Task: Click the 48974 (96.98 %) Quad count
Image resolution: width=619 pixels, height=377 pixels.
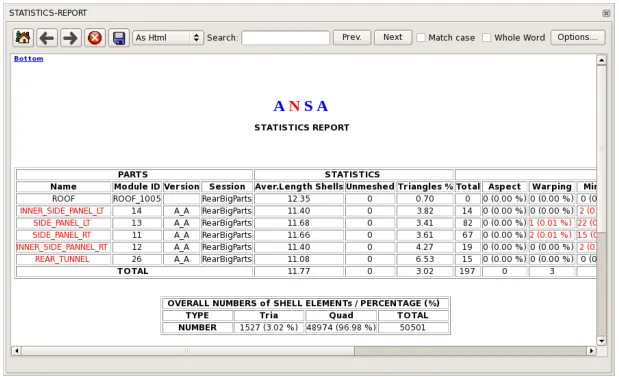Action: (341, 328)
